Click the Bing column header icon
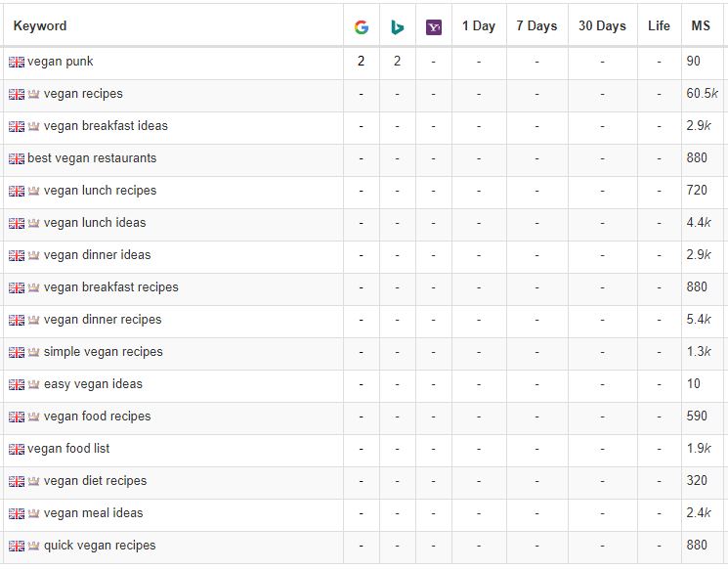This screenshot has height=570, width=728. click(x=397, y=27)
